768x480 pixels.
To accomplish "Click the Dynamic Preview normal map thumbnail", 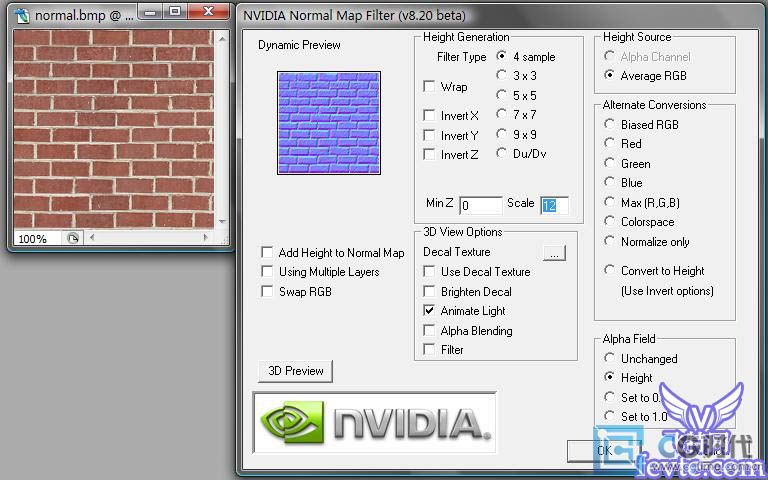I will [x=329, y=123].
